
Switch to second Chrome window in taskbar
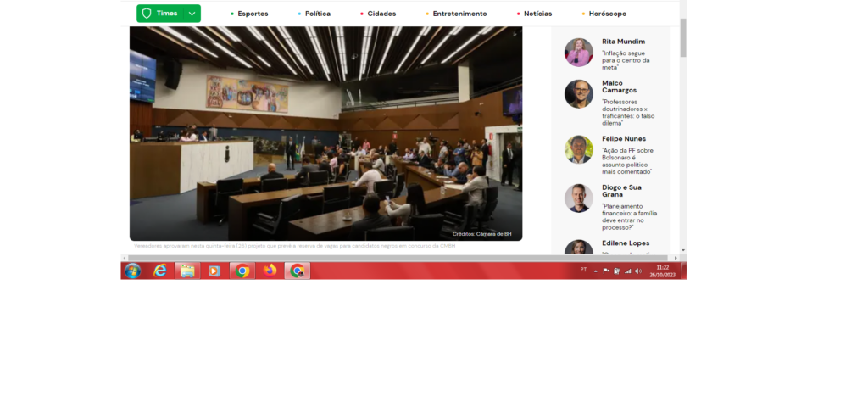point(298,271)
